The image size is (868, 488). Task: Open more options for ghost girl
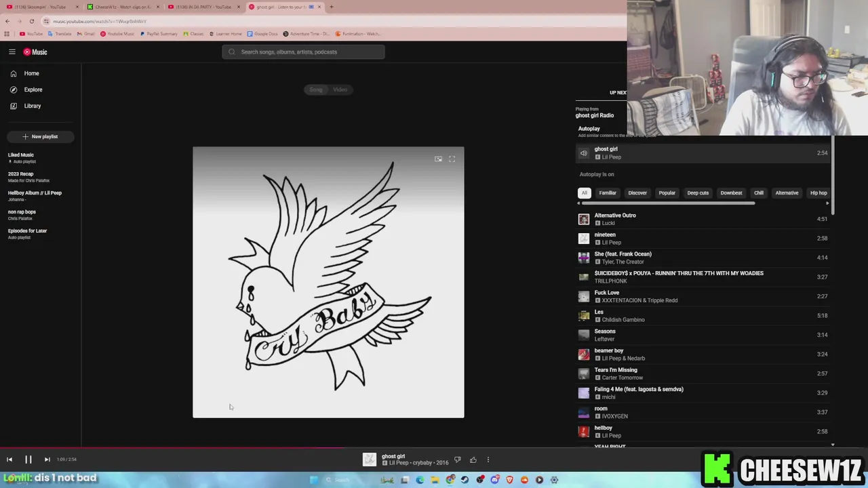[488, 460]
